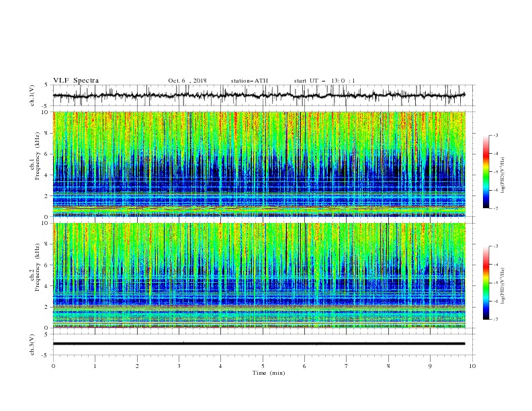Click the "Time (min)" axis title
The height and width of the screenshot is (411, 532).
pyautogui.click(x=269, y=373)
